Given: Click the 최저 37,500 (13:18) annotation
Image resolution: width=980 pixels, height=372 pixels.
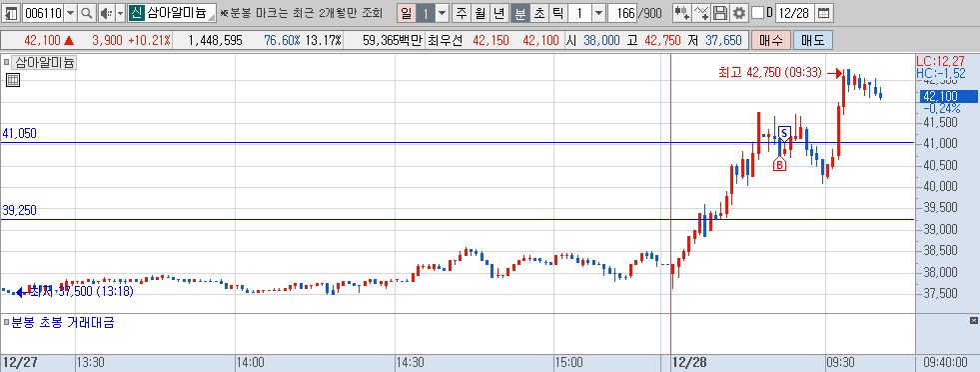Looking at the screenshot, I should click(x=81, y=291).
